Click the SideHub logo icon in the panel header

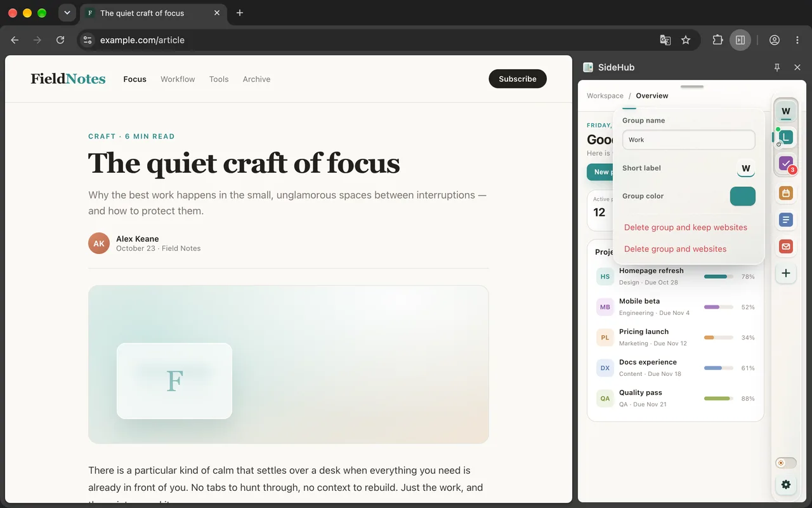(588, 67)
